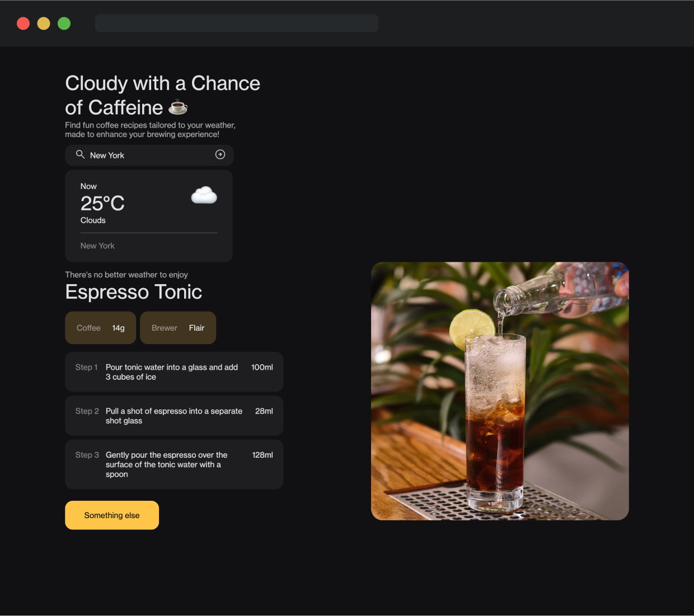Click the cloud weather icon
The height and width of the screenshot is (616, 694).
(204, 195)
